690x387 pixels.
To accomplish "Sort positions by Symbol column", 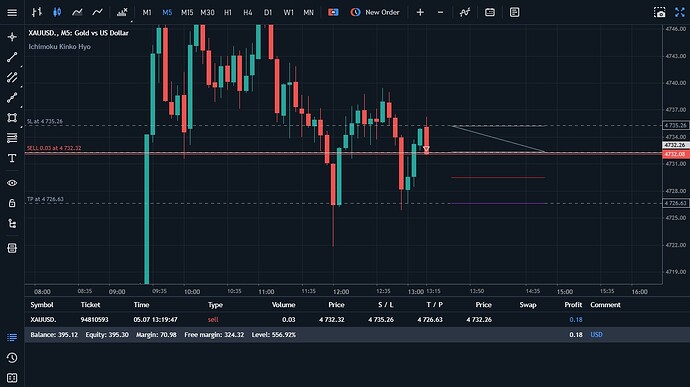I will click(42, 305).
